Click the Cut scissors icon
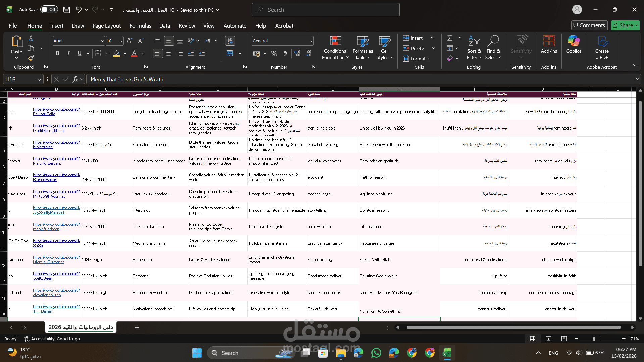Screen dimensions: 644x362 31,38
